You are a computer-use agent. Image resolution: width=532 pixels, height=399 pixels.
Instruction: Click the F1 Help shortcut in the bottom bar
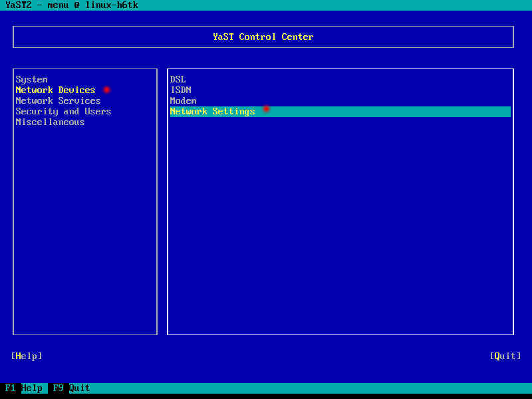pyautogui.click(x=24, y=388)
